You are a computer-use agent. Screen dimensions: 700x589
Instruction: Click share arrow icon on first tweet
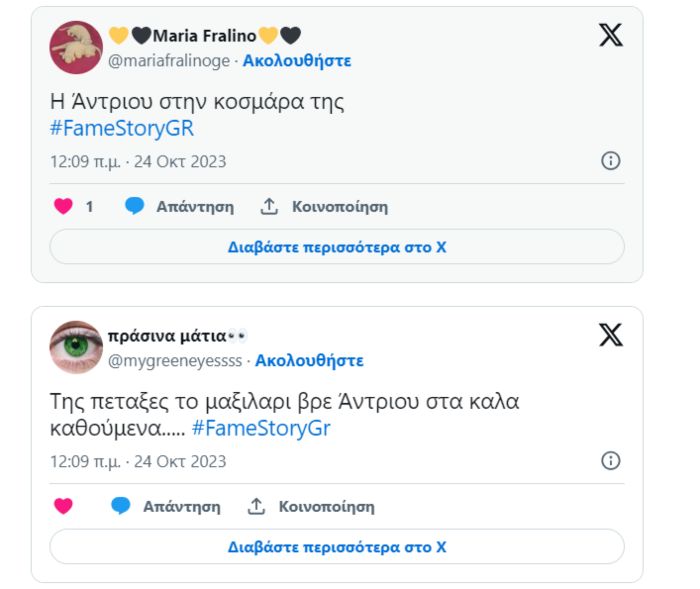click(x=269, y=206)
